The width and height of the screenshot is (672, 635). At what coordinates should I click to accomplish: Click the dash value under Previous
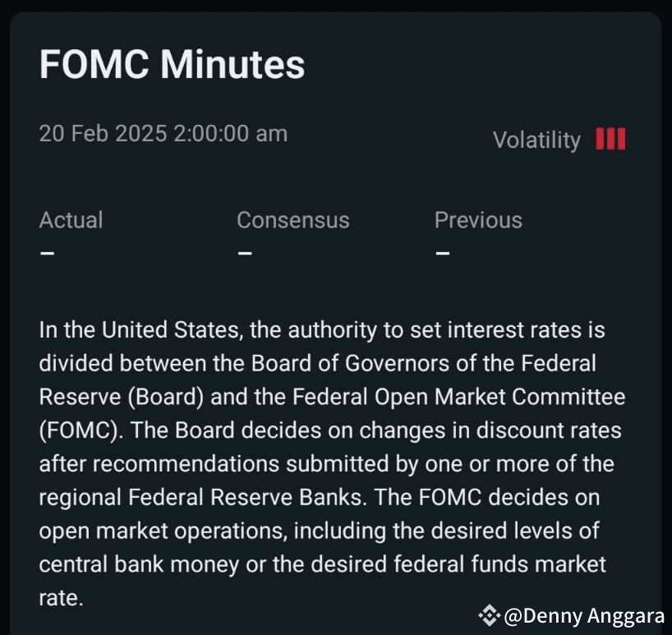click(443, 253)
